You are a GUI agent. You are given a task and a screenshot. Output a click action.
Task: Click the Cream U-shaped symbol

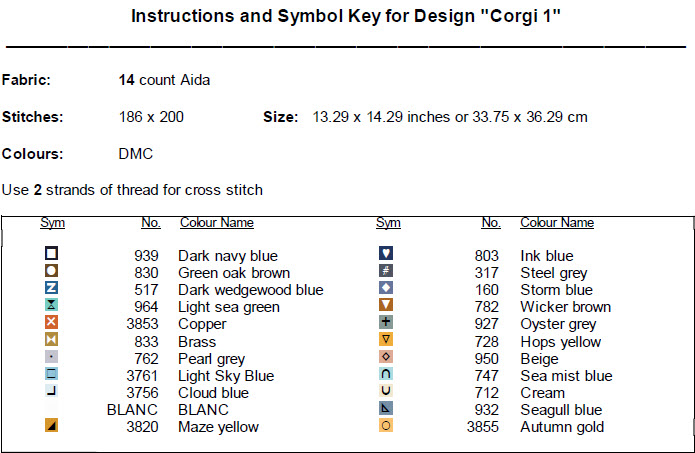coord(387,391)
